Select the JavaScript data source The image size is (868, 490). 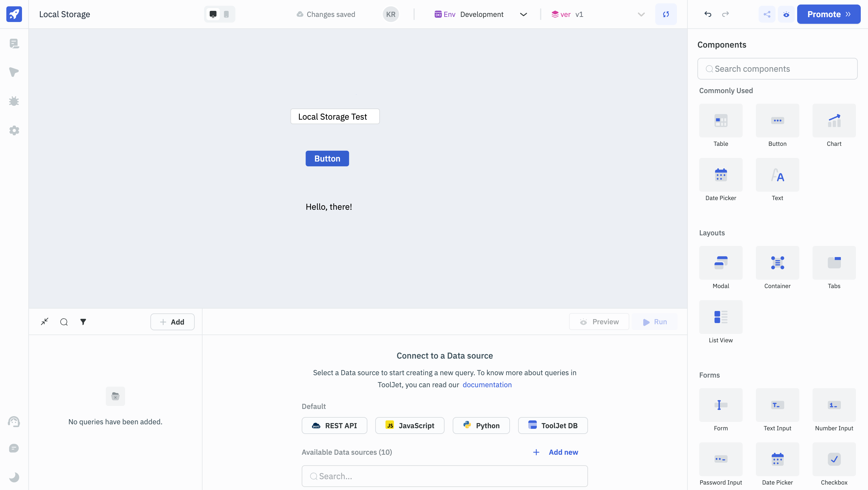tap(409, 426)
